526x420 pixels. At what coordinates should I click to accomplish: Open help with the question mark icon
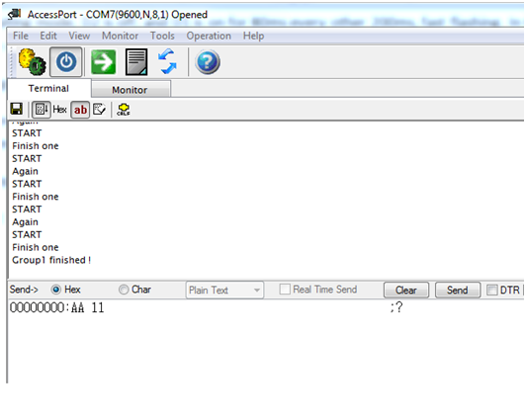tap(208, 62)
